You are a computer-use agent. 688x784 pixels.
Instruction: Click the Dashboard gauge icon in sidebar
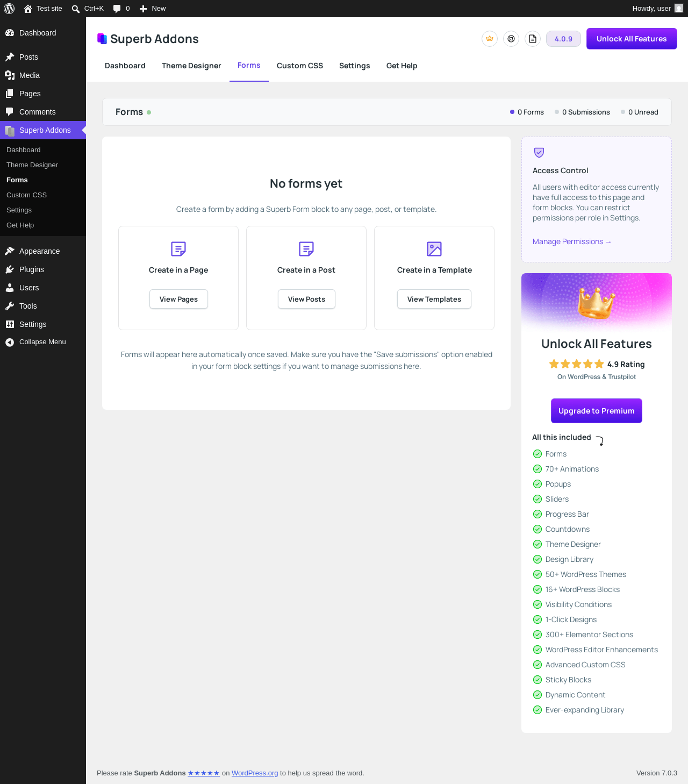(10, 33)
